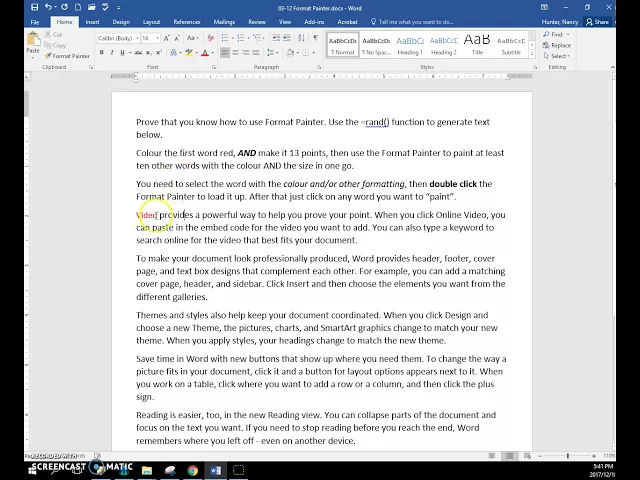The height and width of the screenshot is (480, 640).
Task: Open the Calibri (Body) font name dropdown
Action: [136, 38]
